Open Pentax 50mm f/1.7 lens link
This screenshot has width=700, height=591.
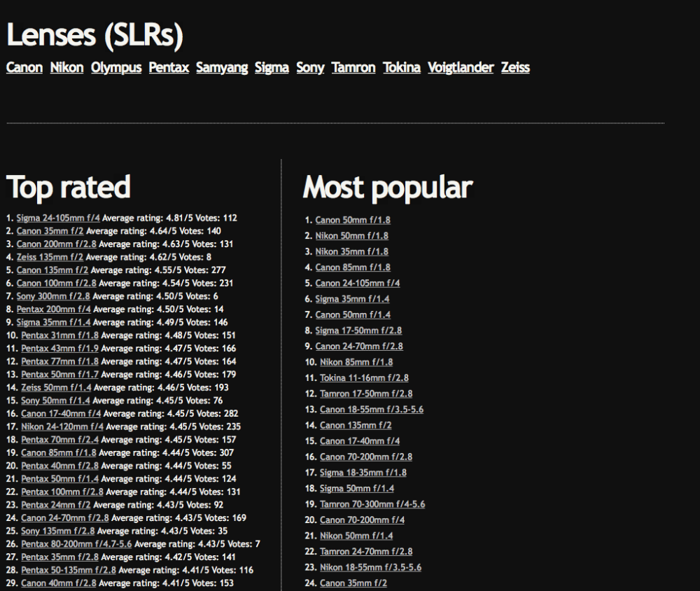tap(59, 375)
